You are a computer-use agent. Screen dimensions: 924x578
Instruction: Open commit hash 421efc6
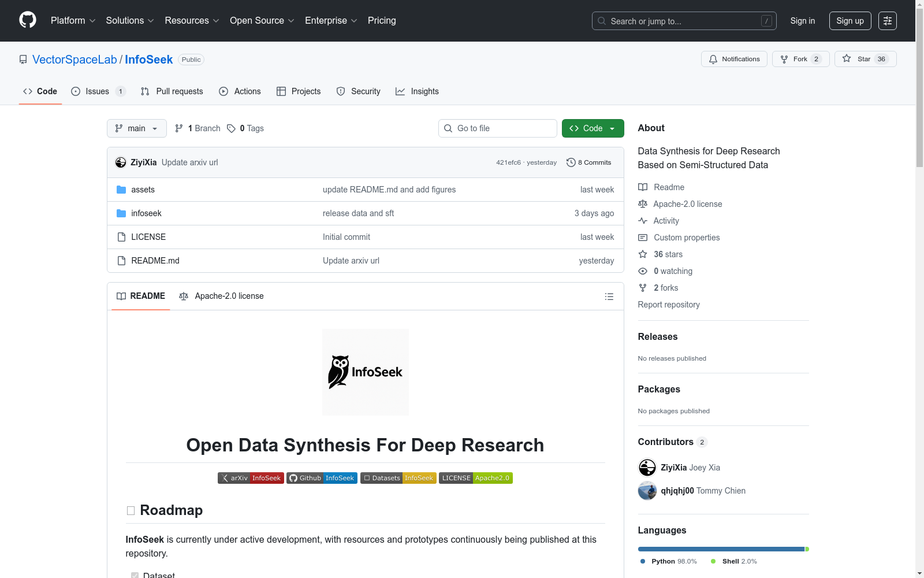pyautogui.click(x=508, y=162)
